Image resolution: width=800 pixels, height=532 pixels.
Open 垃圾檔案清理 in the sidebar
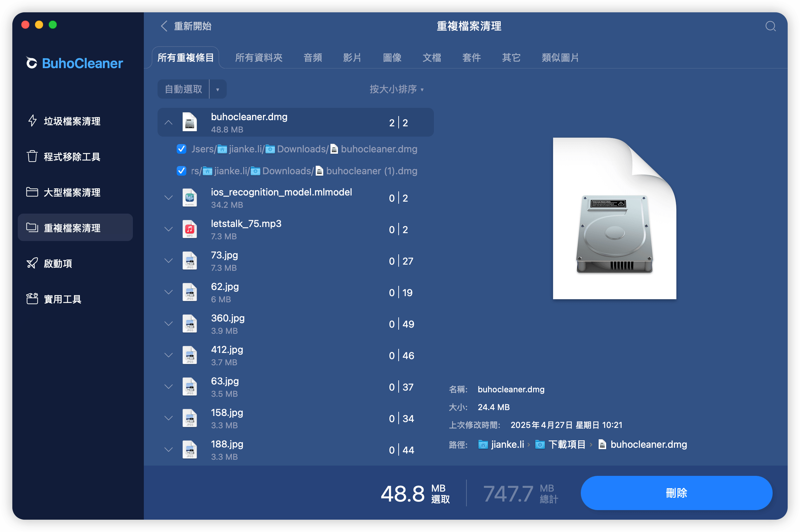pyautogui.click(x=75, y=121)
